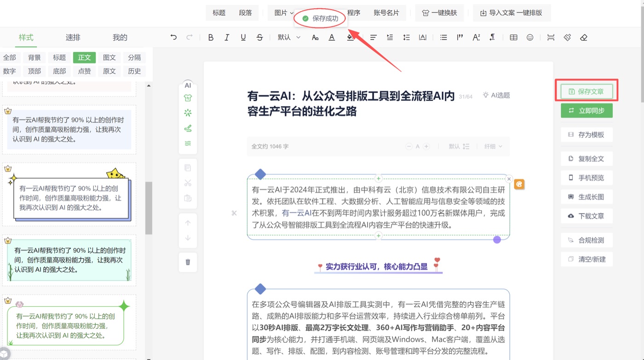Click the orange palette icon beside the paragraph
Screen dimensions: 644x360
[519, 184]
